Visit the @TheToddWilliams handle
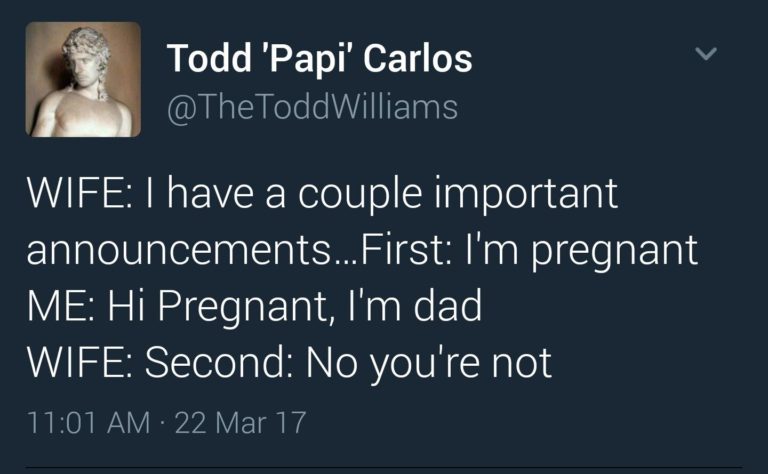The width and height of the screenshot is (768, 474). [x=312, y=107]
